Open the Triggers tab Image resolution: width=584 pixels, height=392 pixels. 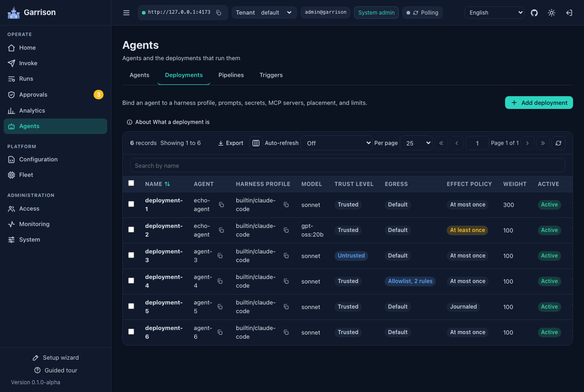coord(271,75)
